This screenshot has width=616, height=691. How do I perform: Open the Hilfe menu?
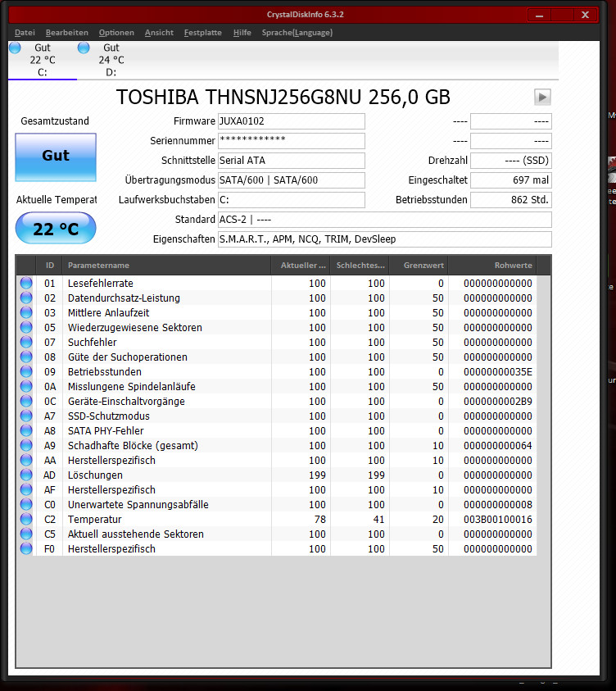[242, 33]
